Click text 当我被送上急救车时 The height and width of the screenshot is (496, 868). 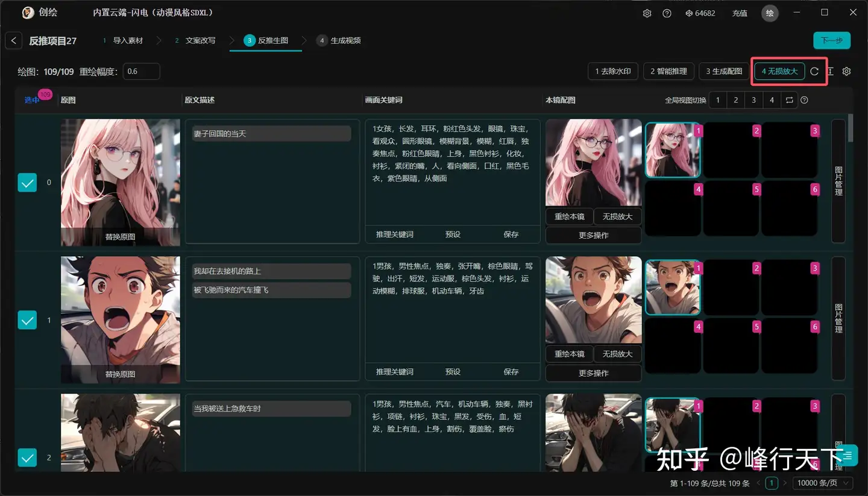(227, 409)
